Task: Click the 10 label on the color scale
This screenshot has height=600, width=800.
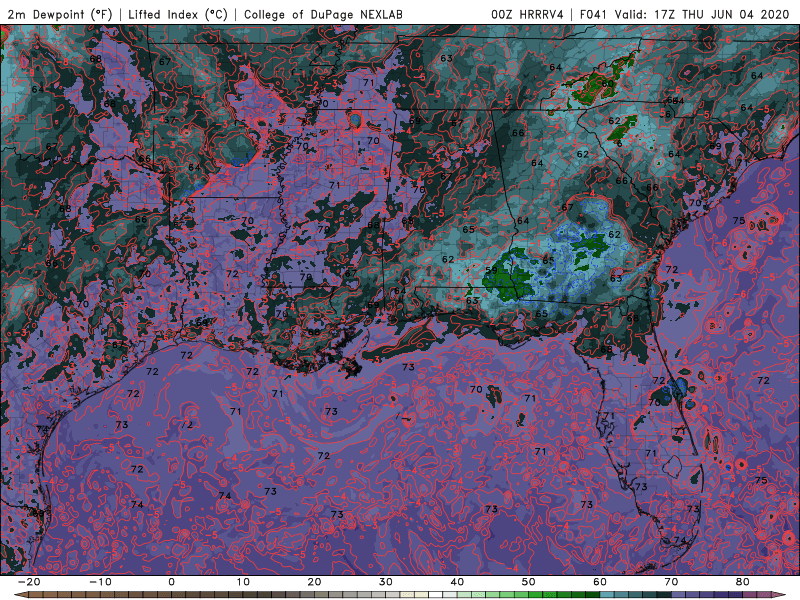Action: point(243,582)
